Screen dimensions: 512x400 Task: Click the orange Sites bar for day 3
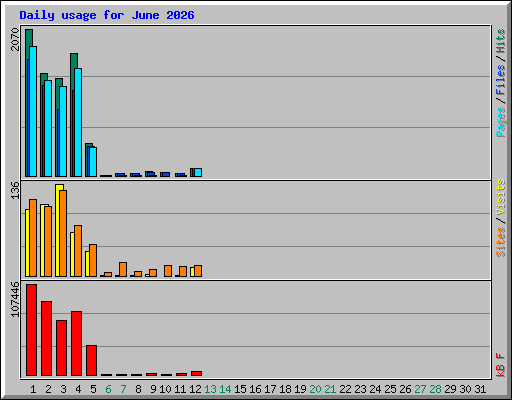point(63,233)
